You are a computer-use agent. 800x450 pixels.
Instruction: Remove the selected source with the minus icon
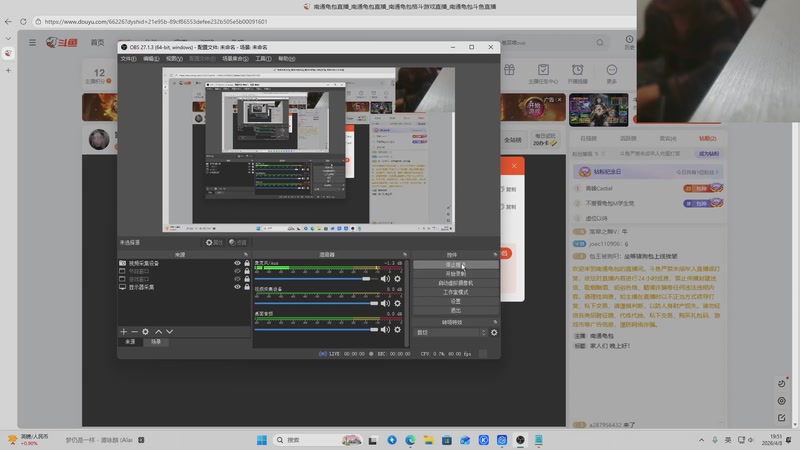[x=135, y=332]
